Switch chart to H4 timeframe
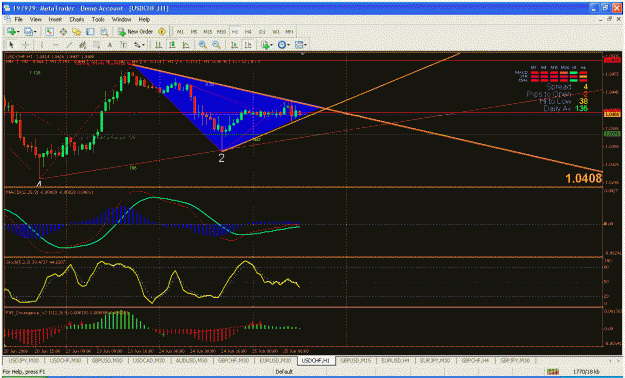 point(248,32)
